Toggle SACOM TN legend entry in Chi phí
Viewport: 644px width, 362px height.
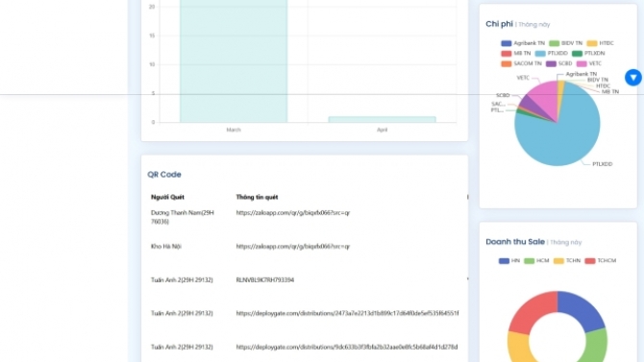pyautogui.click(x=521, y=63)
